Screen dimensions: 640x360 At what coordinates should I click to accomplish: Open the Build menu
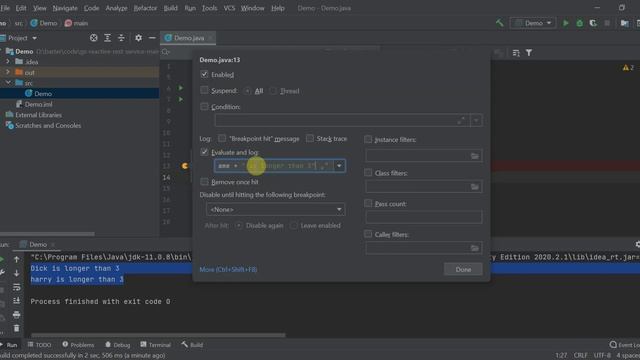pyautogui.click(x=171, y=8)
